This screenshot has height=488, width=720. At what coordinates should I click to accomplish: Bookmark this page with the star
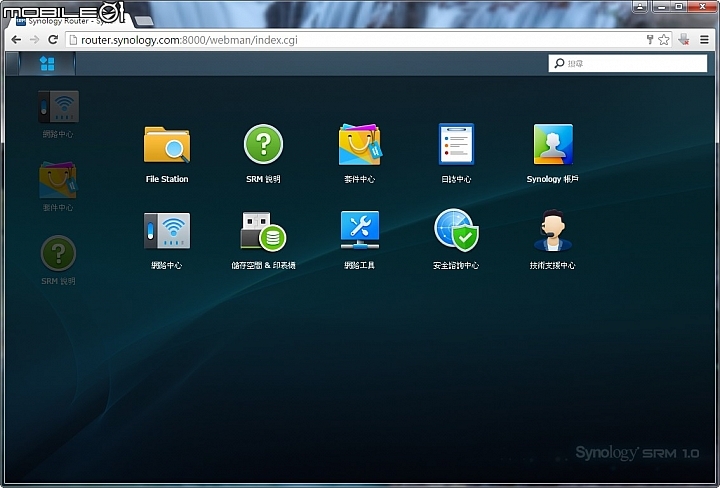click(664, 40)
